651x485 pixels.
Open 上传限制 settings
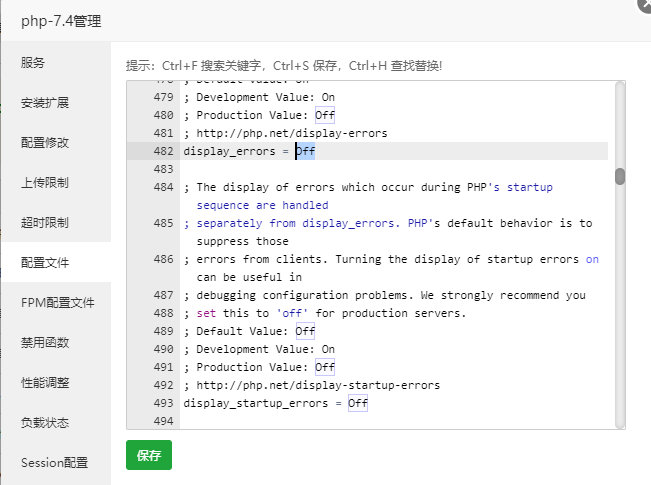[45, 182]
